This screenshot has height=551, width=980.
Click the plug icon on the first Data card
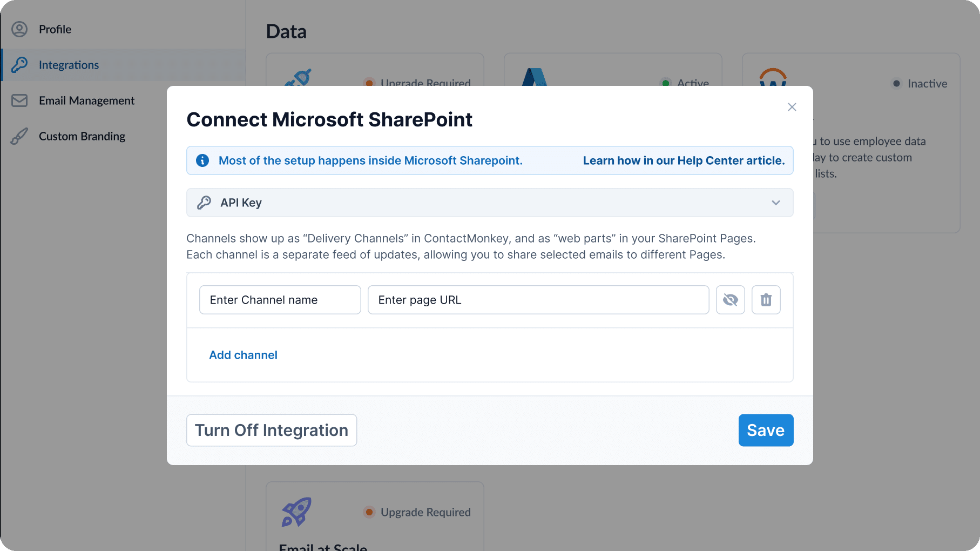(x=298, y=78)
